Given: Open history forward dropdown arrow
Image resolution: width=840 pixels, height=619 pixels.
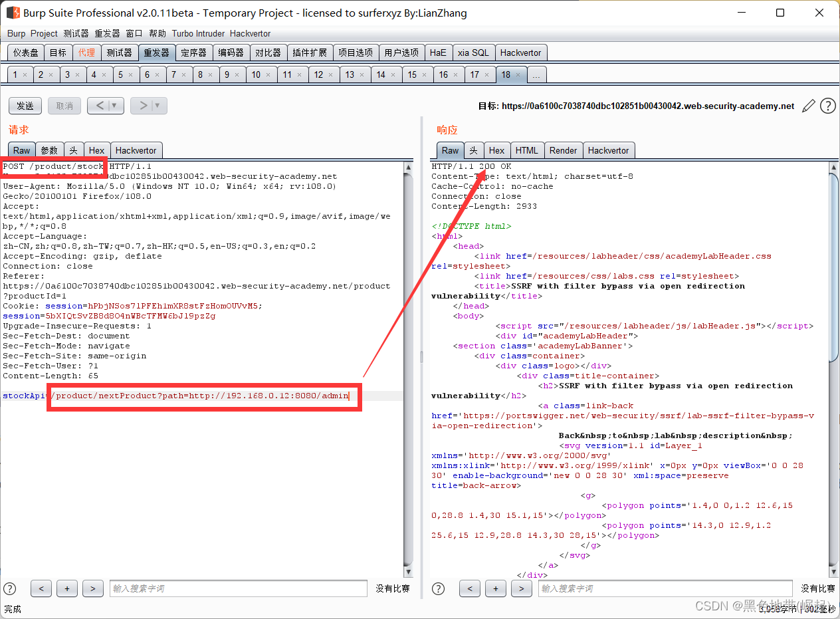Looking at the screenshot, I should pos(158,106).
